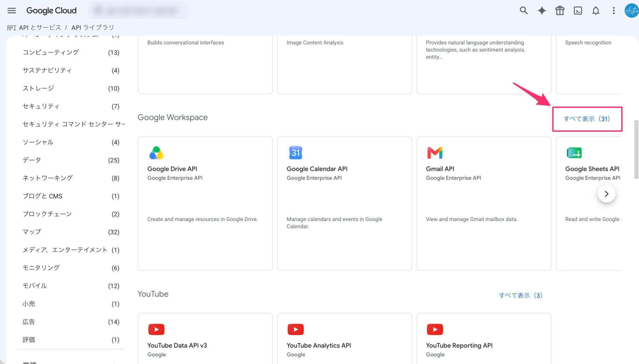Open Google Drive API title
The height and width of the screenshot is (364, 639).
point(172,169)
